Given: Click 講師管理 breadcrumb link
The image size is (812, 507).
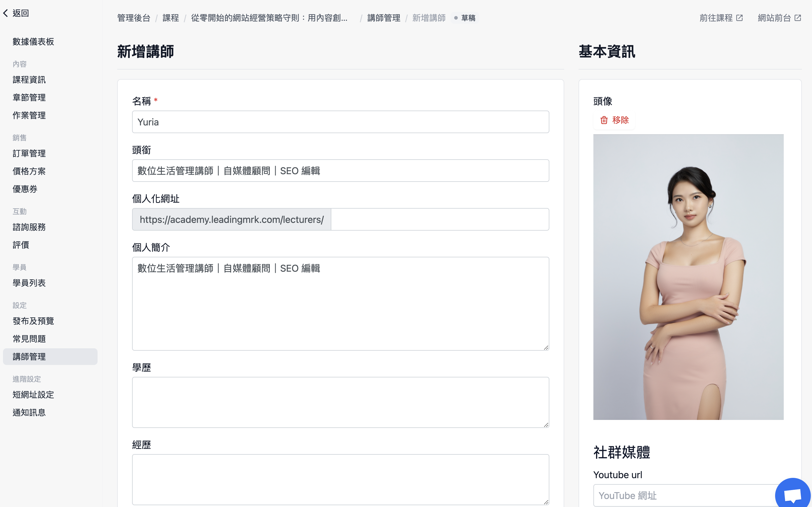Looking at the screenshot, I should [384, 18].
